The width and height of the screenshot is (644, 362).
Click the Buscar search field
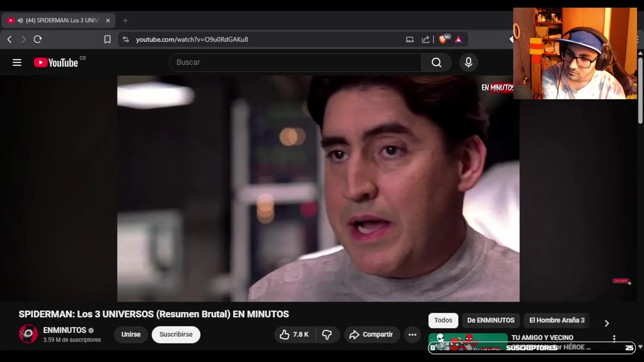pyautogui.click(x=295, y=62)
